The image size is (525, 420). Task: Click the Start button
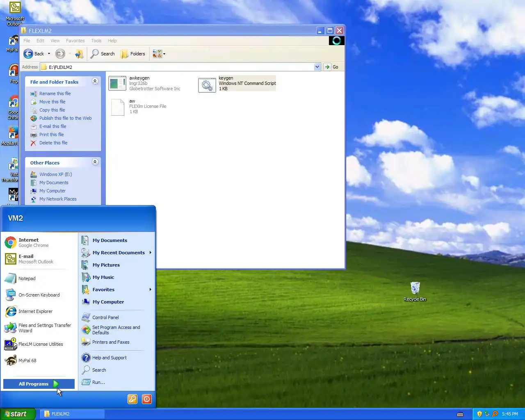tap(18, 414)
